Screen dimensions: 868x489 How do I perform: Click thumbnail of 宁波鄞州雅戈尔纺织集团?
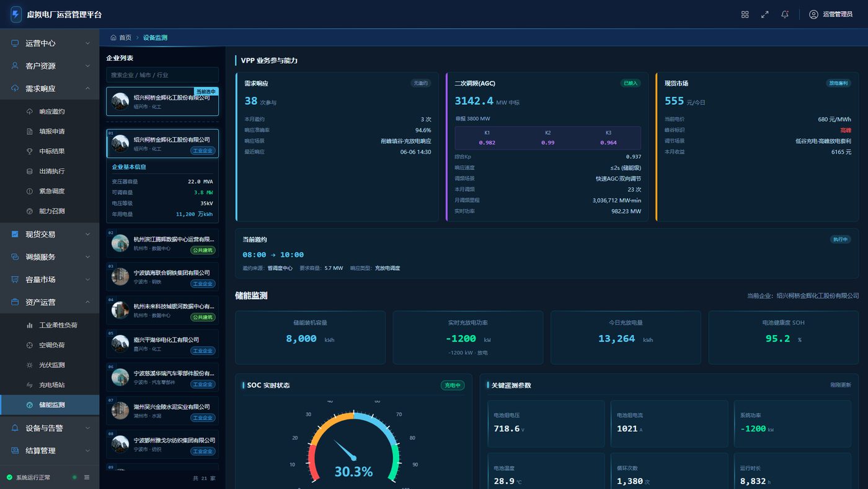[x=120, y=444]
